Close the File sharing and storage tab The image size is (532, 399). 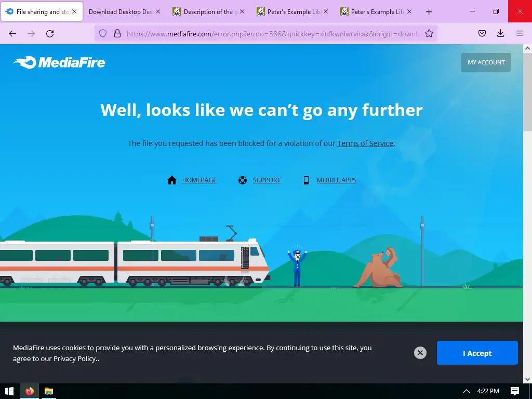(74, 11)
